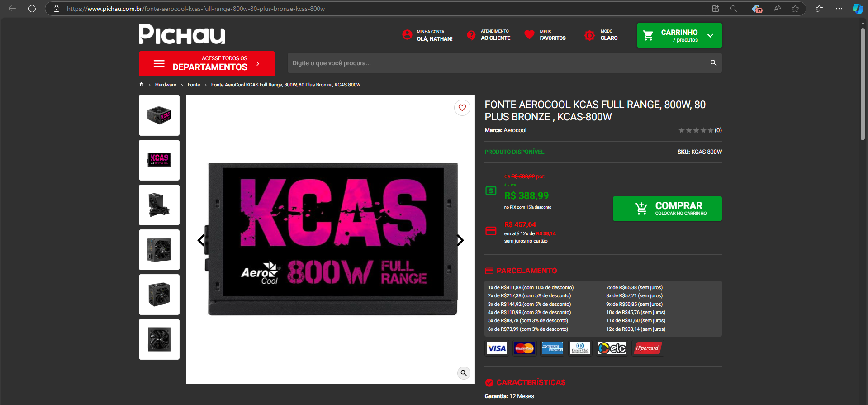Click COMPRAR colocar no carrinho button

[x=667, y=209]
